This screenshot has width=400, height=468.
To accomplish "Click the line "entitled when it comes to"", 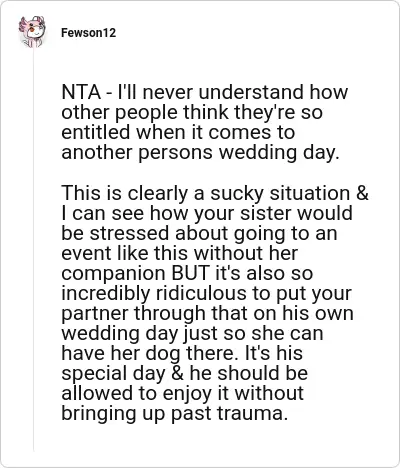I will tap(178, 132).
